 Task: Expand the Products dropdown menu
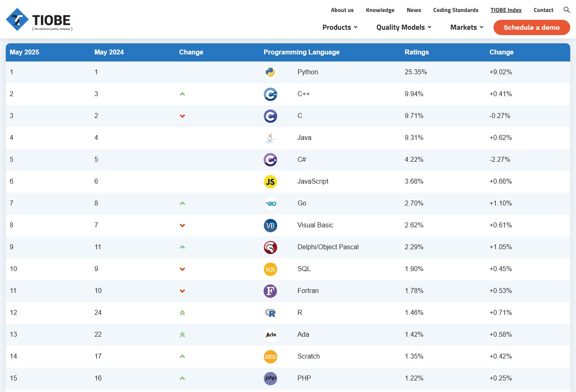pyautogui.click(x=340, y=27)
